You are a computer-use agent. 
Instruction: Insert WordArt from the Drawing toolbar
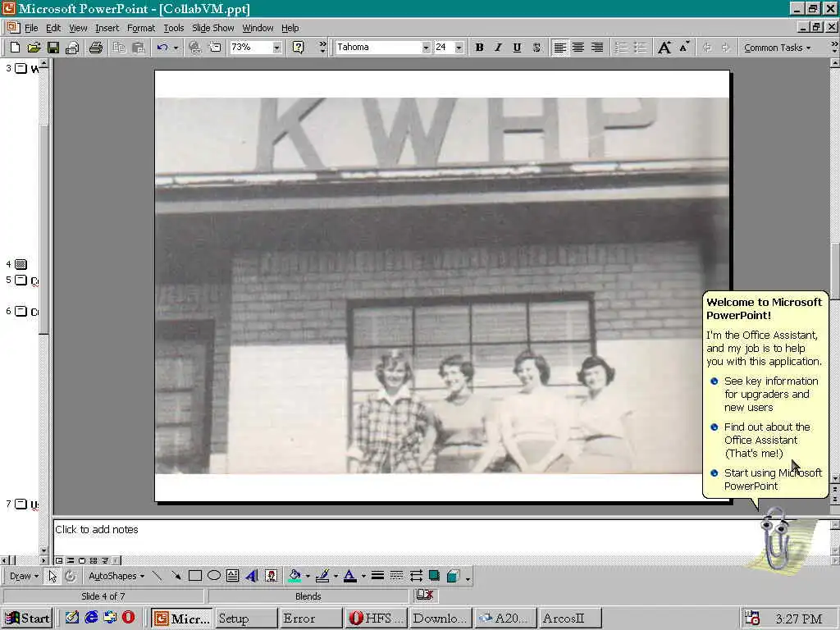(x=252, y=576)
